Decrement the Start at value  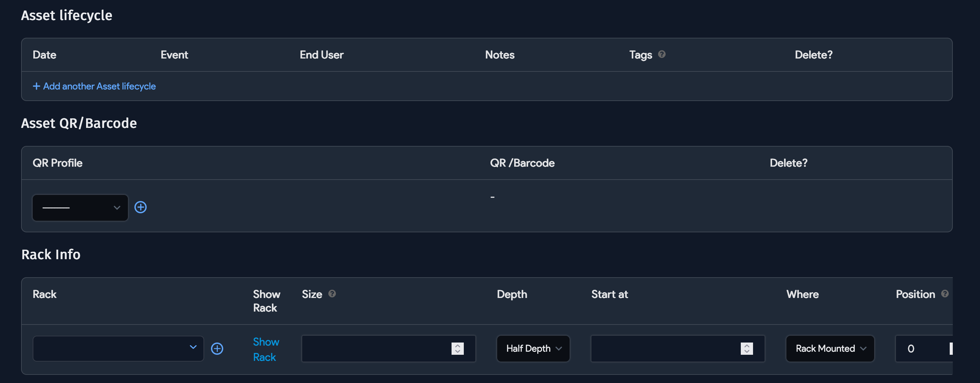click(x=747, y=351)
